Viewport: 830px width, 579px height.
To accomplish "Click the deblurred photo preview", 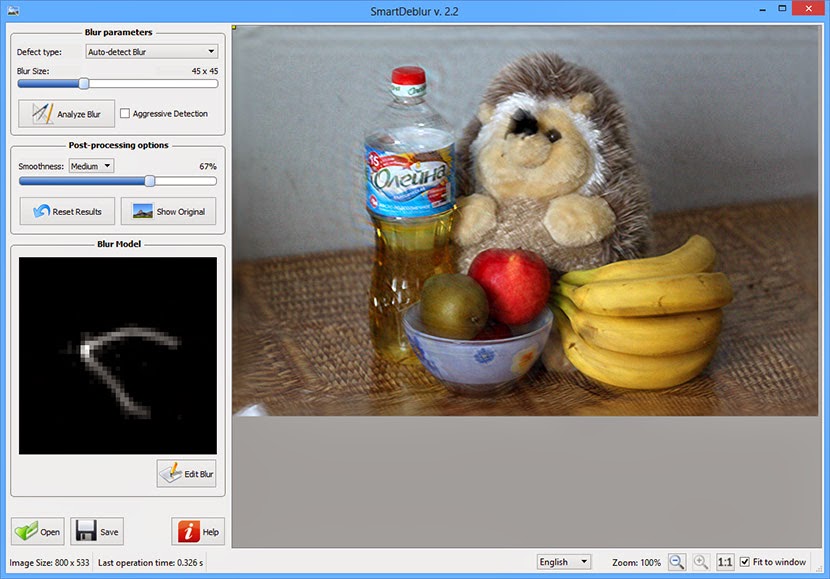I will tap(525, 221).
